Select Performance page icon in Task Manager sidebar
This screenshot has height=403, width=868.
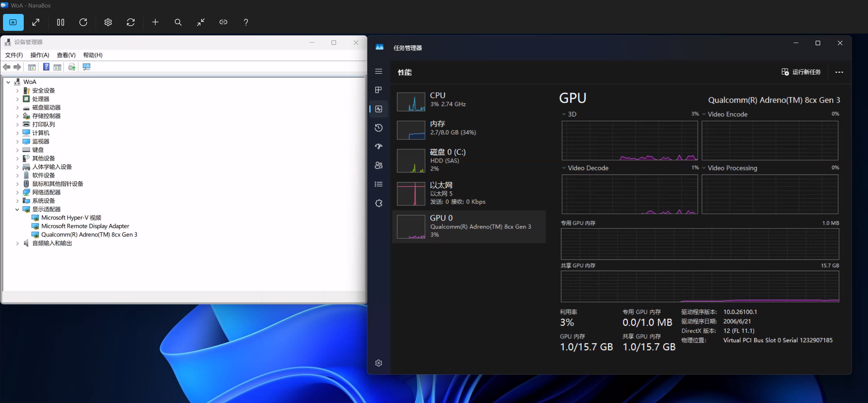(x=379, y=109)
